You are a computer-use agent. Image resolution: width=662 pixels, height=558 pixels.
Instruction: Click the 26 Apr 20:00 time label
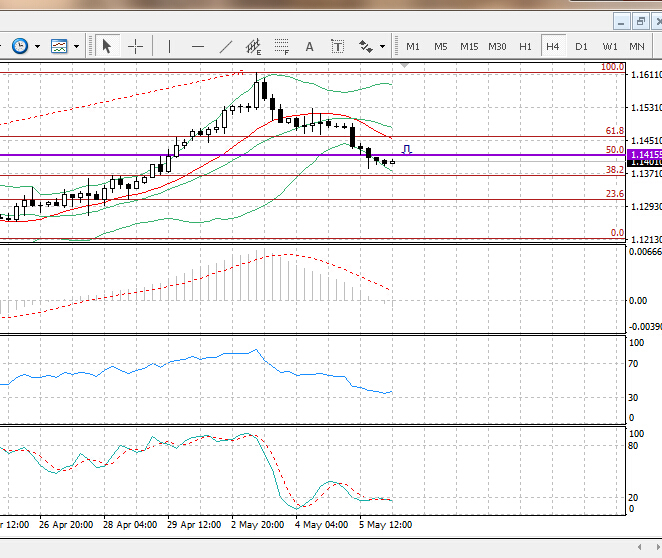coord(66,525)
